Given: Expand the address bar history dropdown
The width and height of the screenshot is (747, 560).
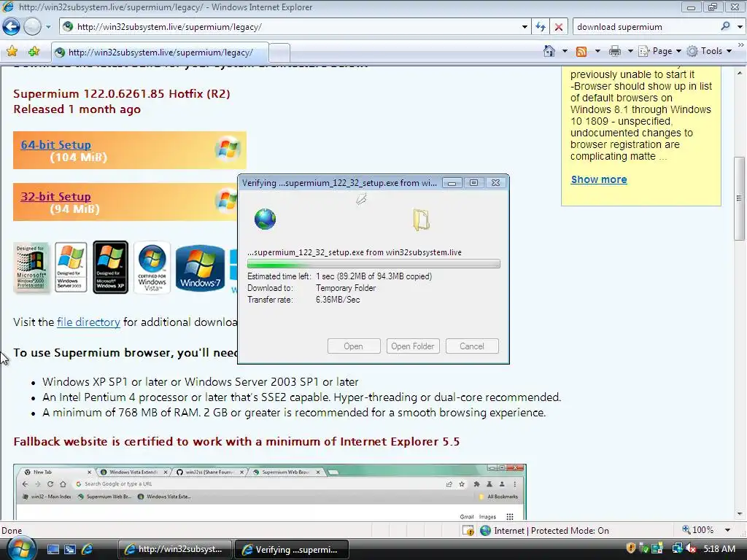Looking at the screenshot, I should click(525, 27).
